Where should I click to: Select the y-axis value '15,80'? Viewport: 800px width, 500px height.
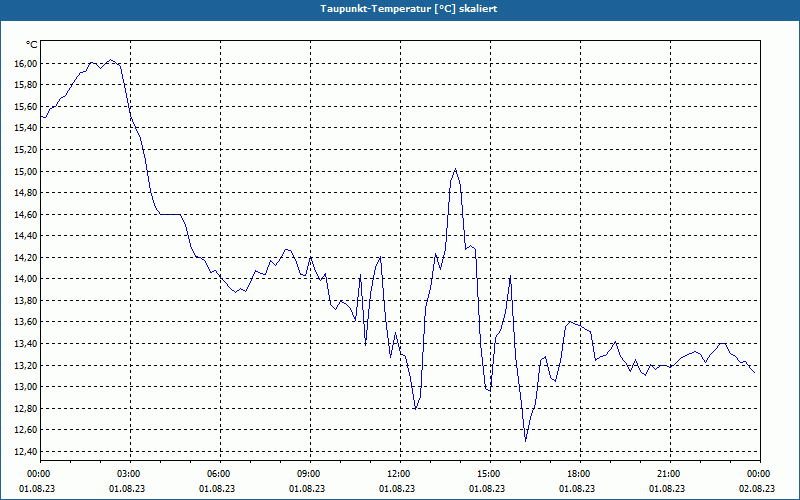pyautogui.click(x=28, y=85)
